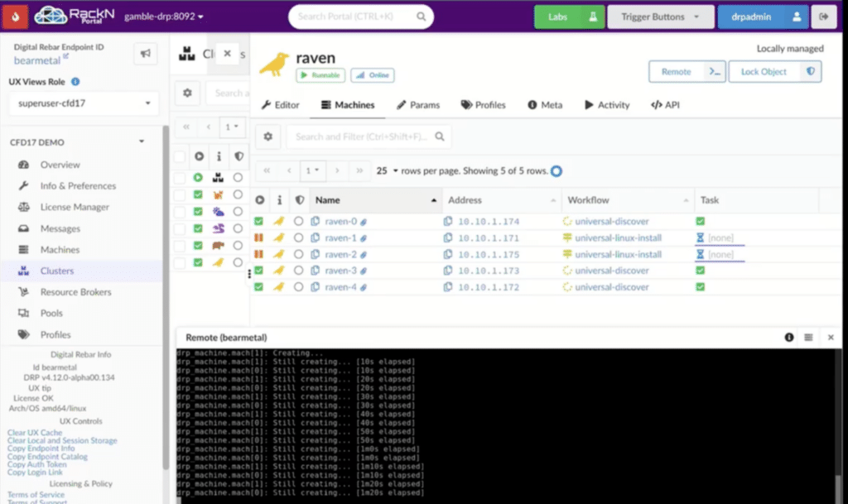
Task: Click the terminal icon beside Remote button
Action: tap(715, 71)
